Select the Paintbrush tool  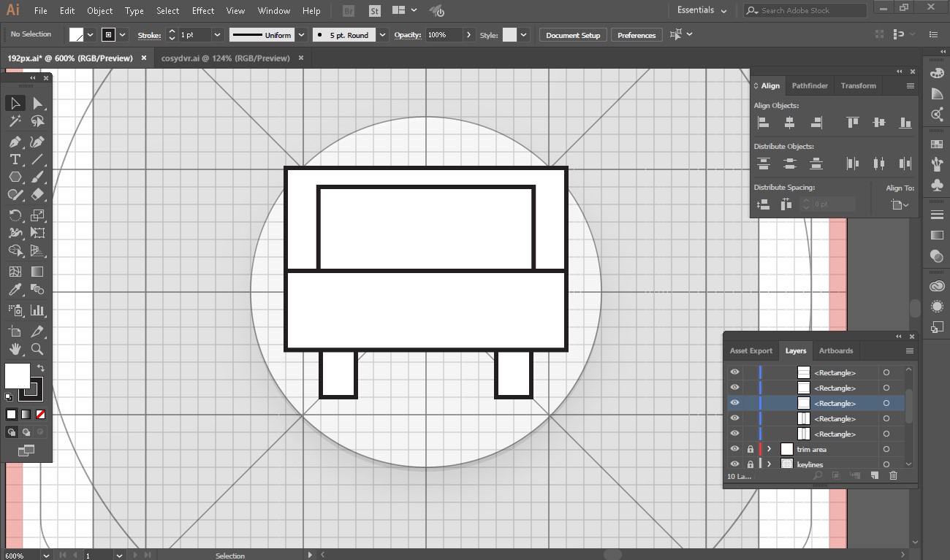coord(38,177)
